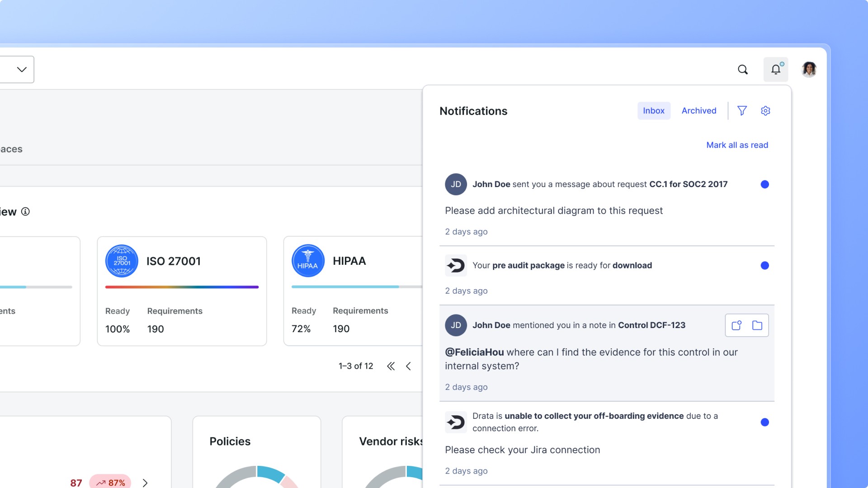Open the search magnifier icon

(x=743, y=70)
